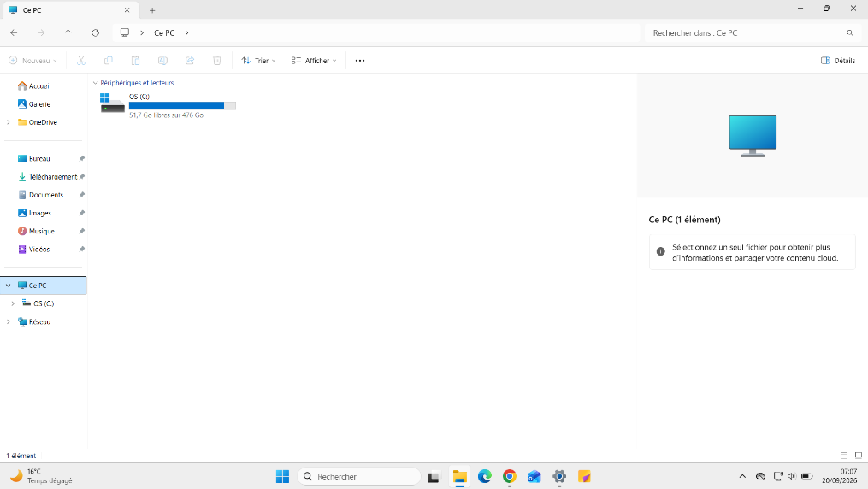Click the Paste clipboard icon
Viewport: 868px width, 489px height.
[x=136, y=61]
